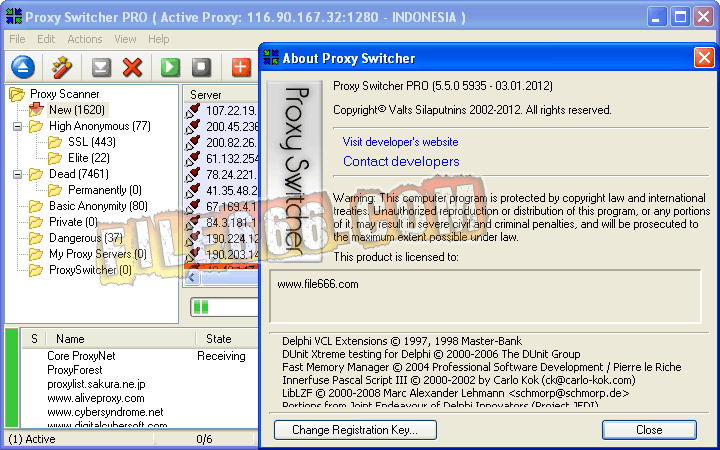
Task: Open the magic wand wizard tool
Action: point(62,68)
